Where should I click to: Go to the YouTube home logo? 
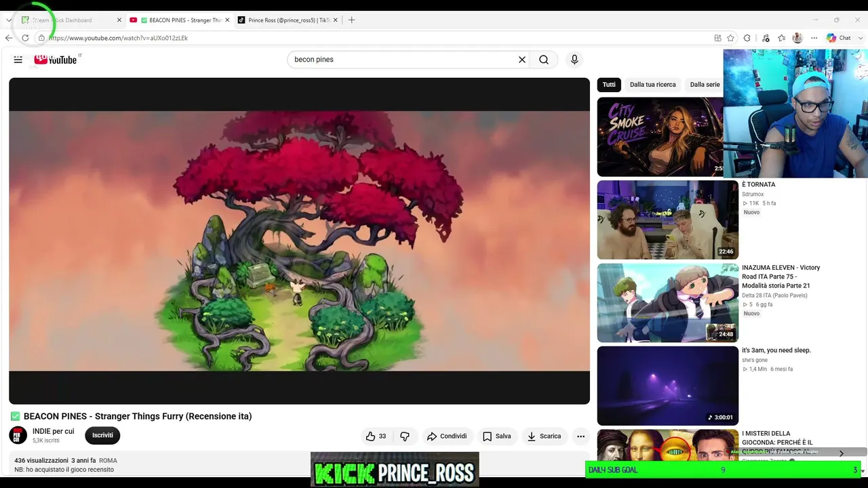coord(56,60)
